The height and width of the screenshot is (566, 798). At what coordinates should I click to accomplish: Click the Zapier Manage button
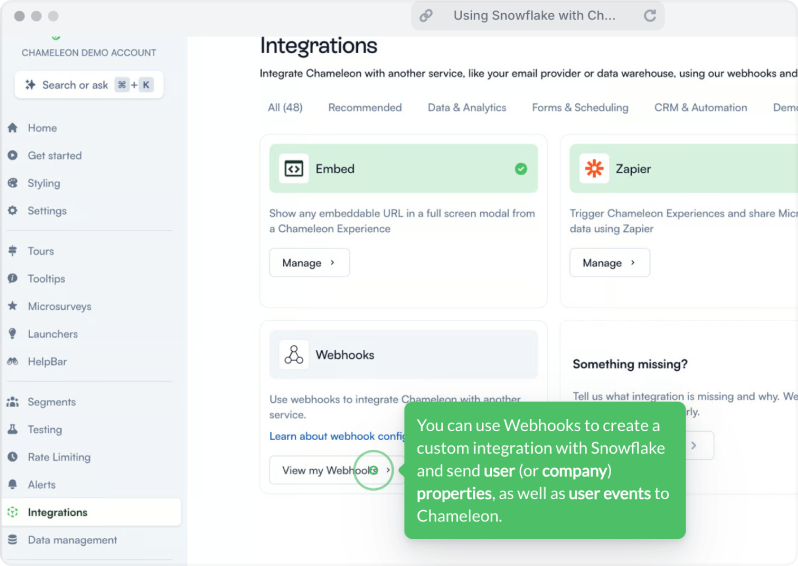(x=610, y=263)
